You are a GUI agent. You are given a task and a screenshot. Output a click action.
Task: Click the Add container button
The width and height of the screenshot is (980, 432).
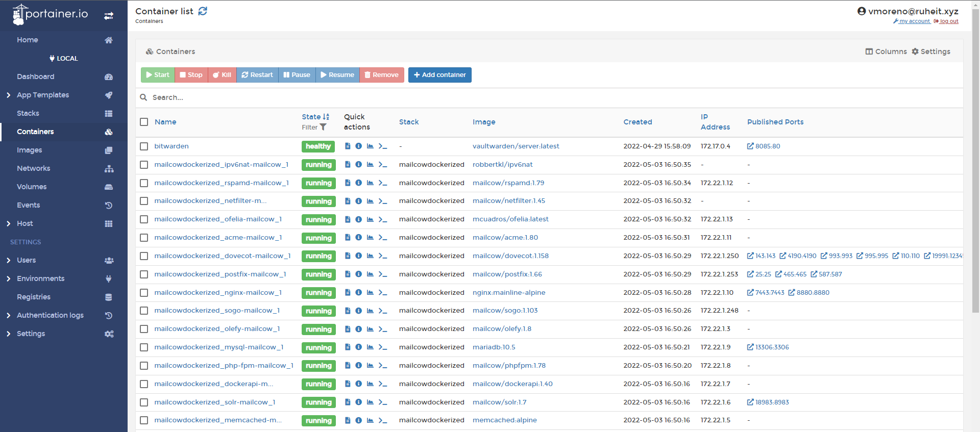439,75
